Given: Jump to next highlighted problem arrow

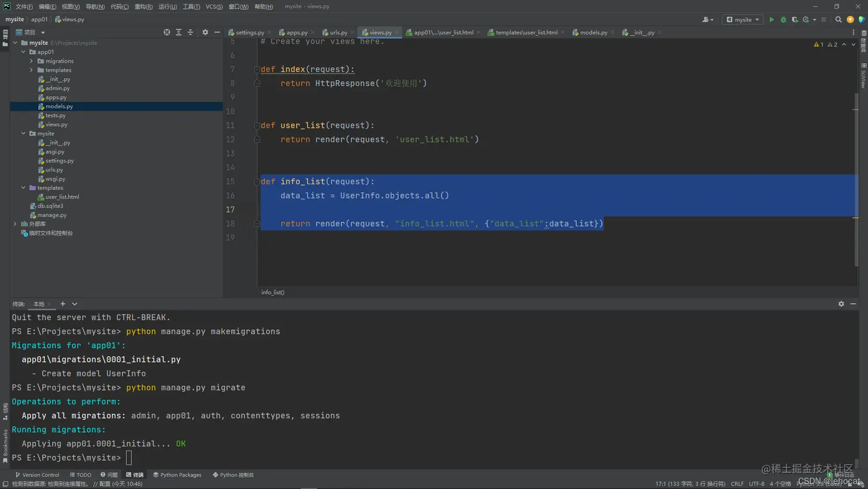Looking at the screenshot, I should coord(853,44).
